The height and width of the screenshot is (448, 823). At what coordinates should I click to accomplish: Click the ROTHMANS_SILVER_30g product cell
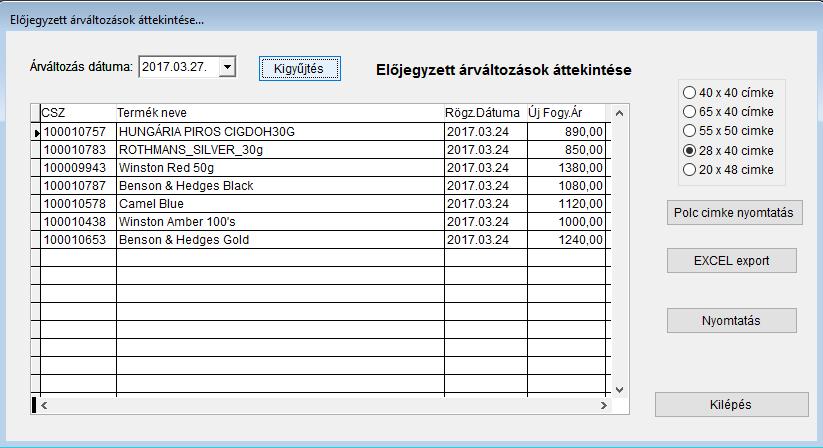coord(280,150)
